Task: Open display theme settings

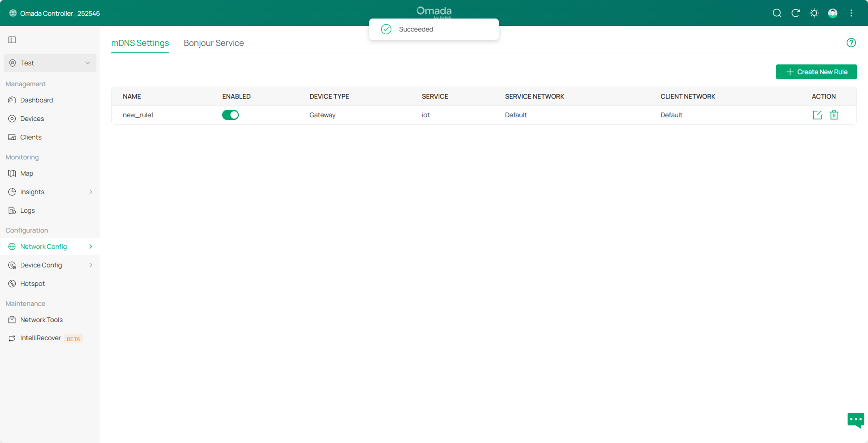Action: click(814, 13)
